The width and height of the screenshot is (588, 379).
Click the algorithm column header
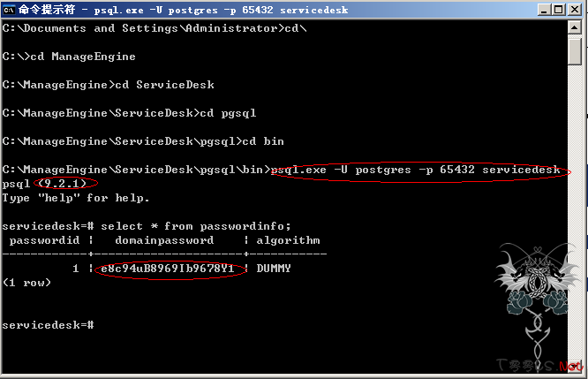[288, 240]
